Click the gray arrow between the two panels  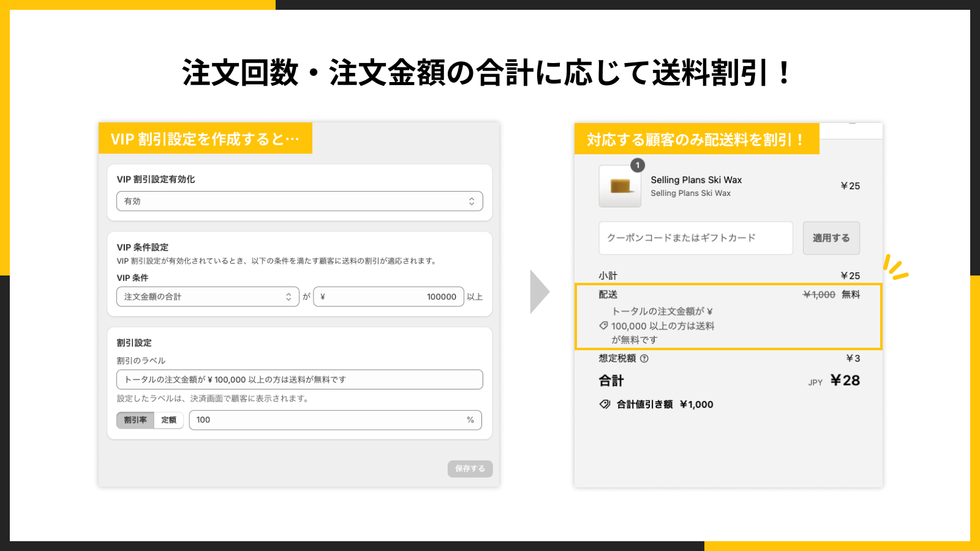(x=538, y=291)
